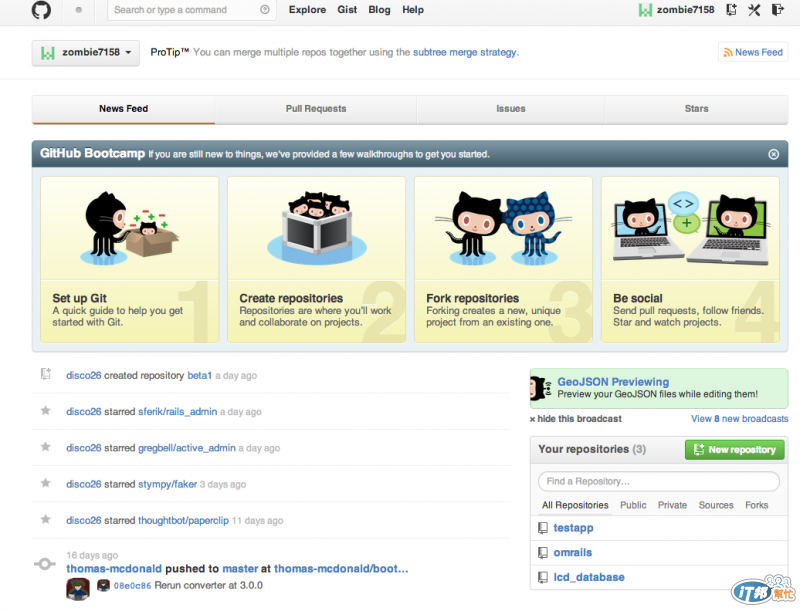The image size is (800, 611).
Task: Open the zombie7158 account switcher dropdown
Action: (x=86, y=53)
